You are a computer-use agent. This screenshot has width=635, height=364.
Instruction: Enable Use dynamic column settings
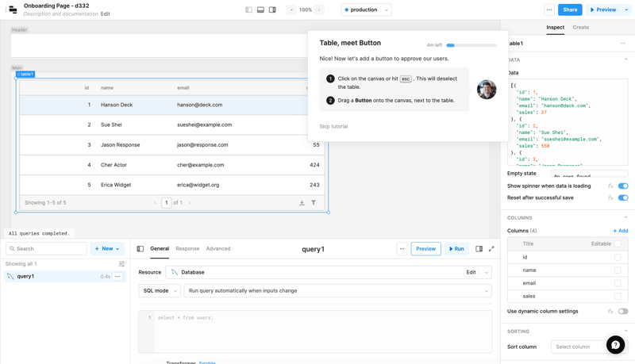point(623,311)
